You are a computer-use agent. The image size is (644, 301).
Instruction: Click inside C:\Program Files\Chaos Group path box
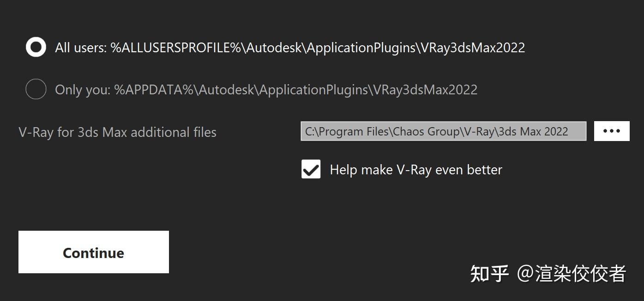(x=444, y=131)
